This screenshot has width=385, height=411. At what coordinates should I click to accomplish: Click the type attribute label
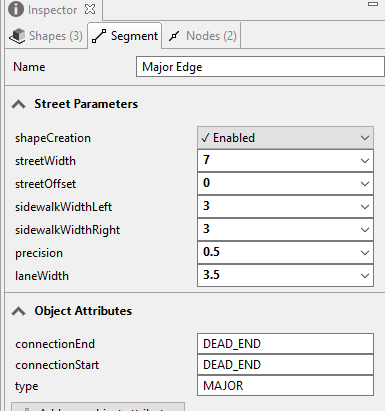click(x=27, y=387)
